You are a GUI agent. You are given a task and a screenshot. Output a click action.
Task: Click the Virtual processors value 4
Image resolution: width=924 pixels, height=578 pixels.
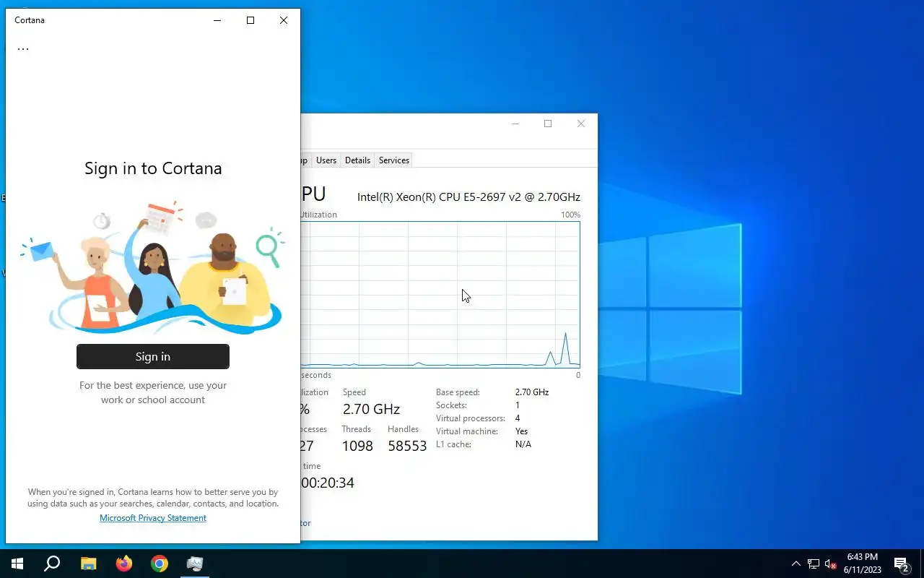point(518,418)
